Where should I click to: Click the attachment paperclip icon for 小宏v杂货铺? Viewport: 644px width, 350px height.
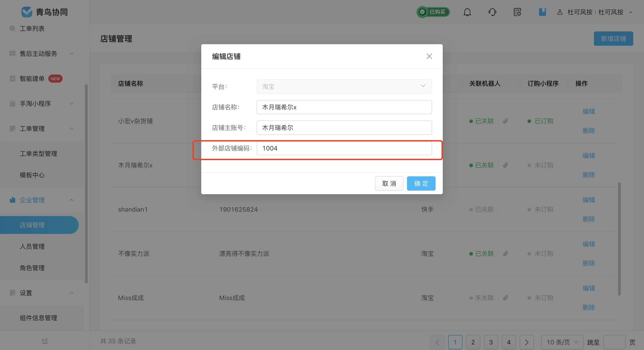(505, 121)
